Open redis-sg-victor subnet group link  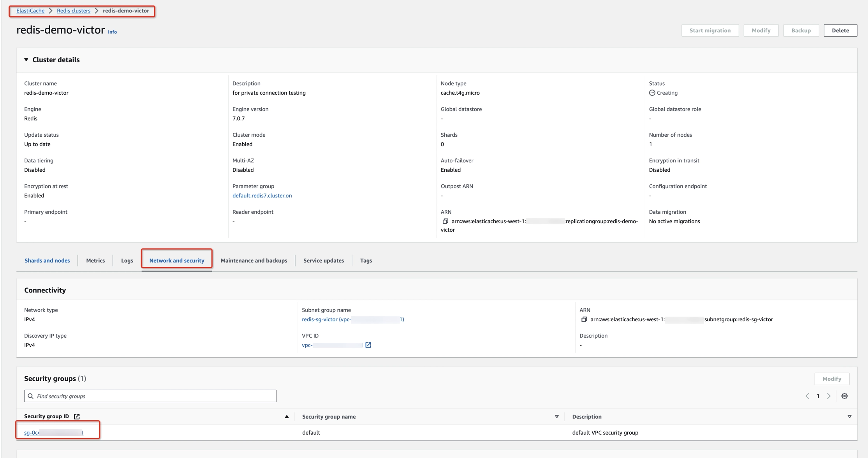pos(353,319)
